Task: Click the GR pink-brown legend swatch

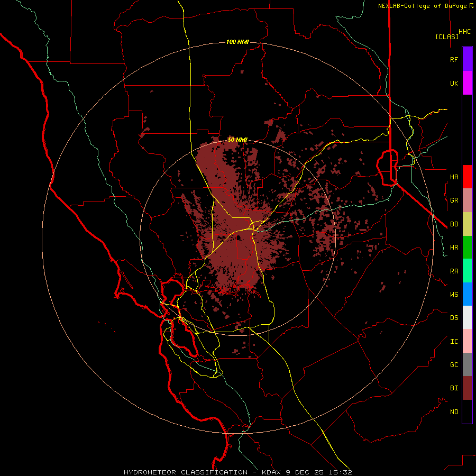Action: click(467, 200)
